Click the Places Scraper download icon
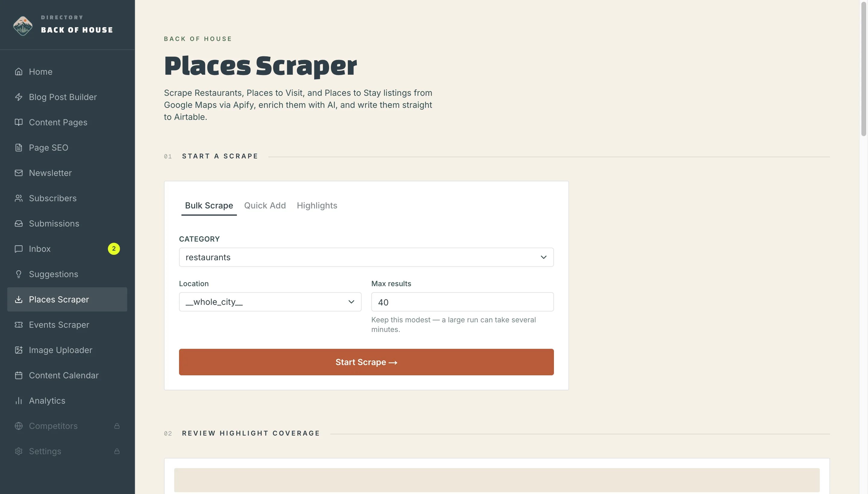868x494 pixels. [x=19, y=299]
